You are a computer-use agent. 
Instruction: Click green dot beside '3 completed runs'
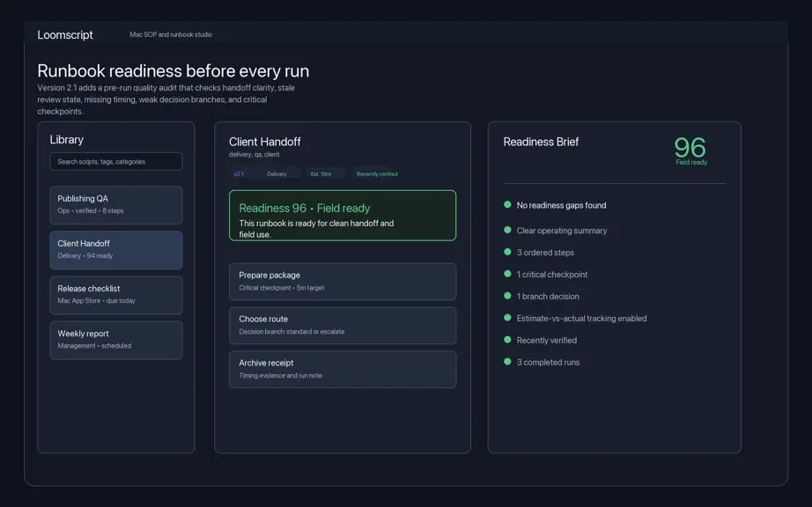[507, 362]
